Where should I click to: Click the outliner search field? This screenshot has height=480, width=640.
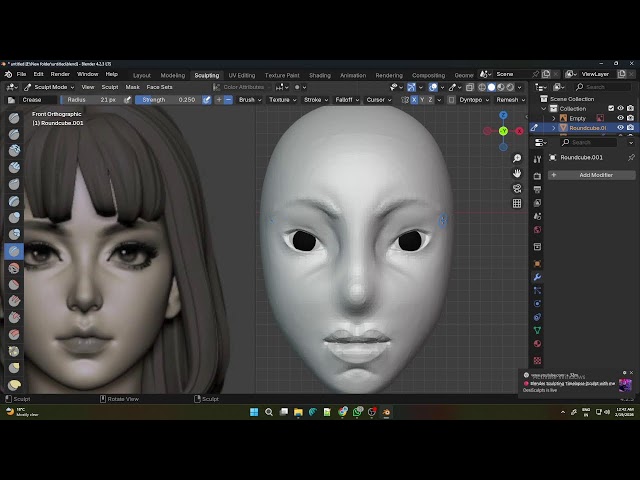[x=603, y=87]
